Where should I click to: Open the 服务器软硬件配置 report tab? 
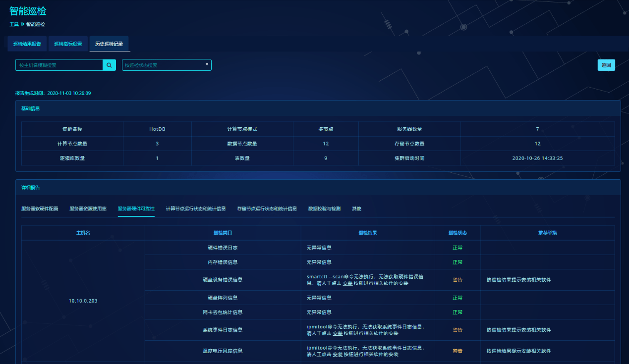click(40, 209)
